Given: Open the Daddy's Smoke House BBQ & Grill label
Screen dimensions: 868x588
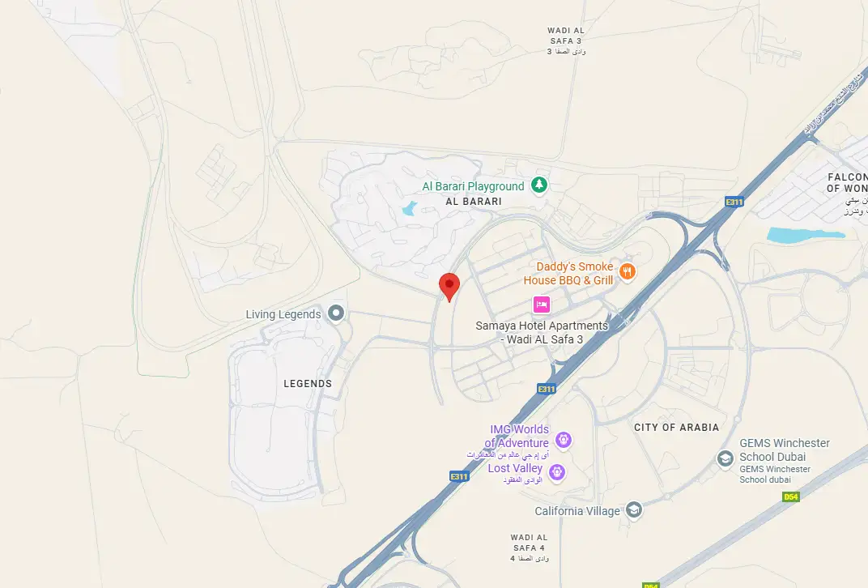Looking at the screenshot, I should click(x=568, y=274).
